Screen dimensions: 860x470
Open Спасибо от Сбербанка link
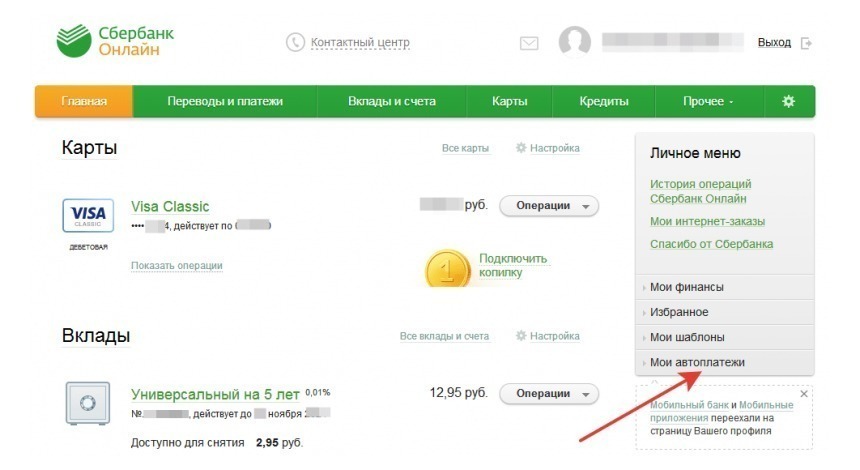pos(711,244)
